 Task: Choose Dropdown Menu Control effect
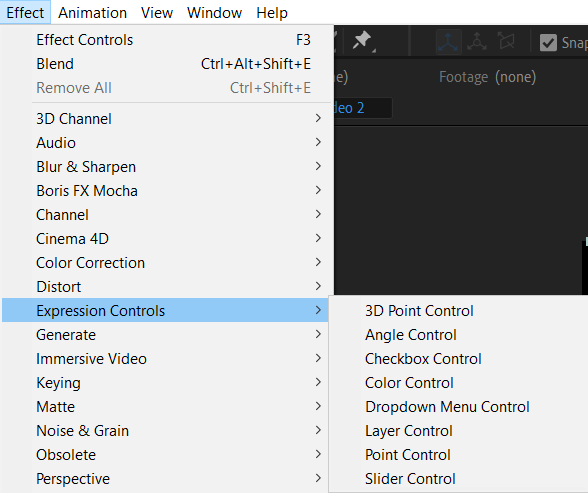tap(447, 407)
